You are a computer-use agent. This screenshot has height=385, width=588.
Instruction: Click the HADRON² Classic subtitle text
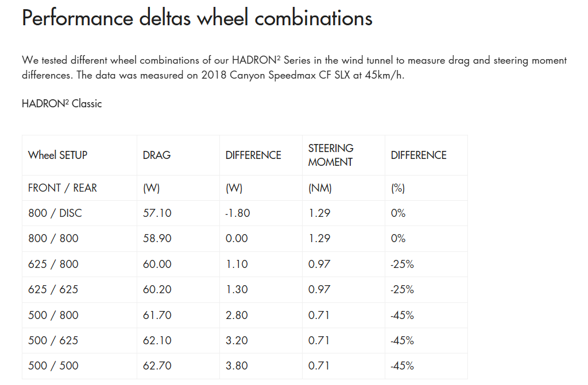click(x=61, y=104)
